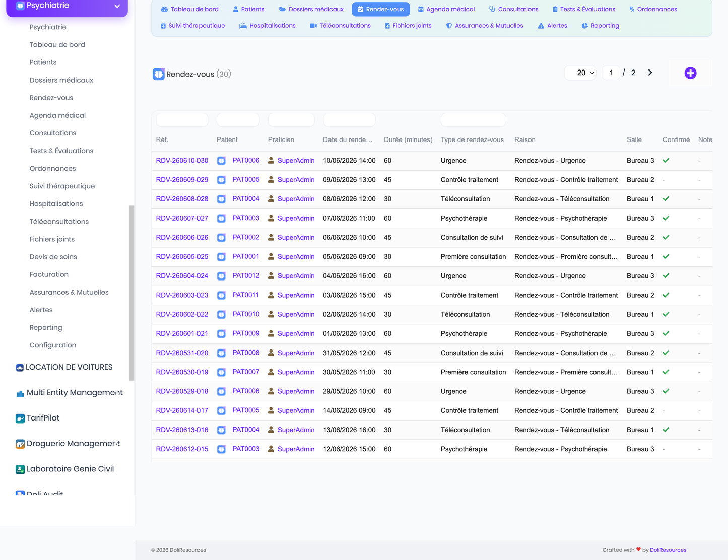This screenshot has height=560, width=728.
Task: Click confirmed checkmark in RDV-260610-030 row
Action: (666, 160)
